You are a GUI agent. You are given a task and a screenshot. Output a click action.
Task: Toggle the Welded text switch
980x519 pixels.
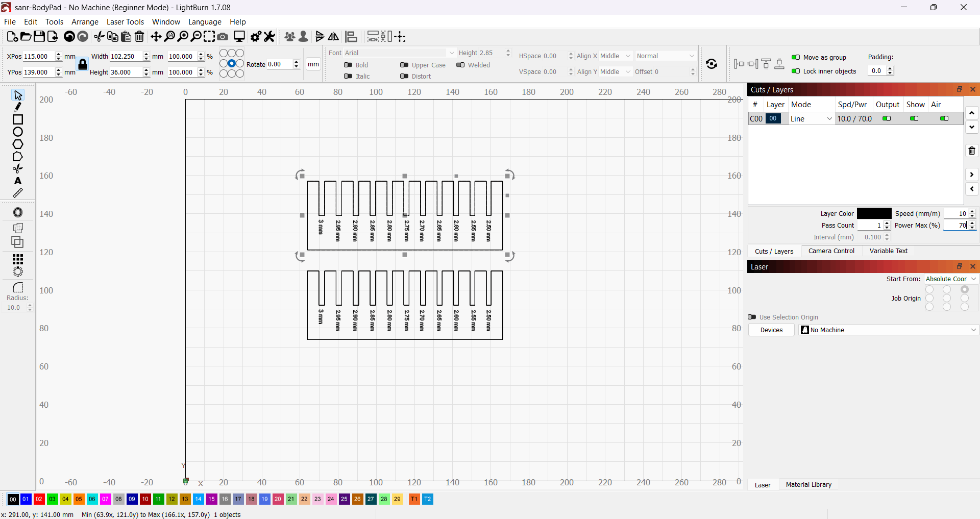460,65
